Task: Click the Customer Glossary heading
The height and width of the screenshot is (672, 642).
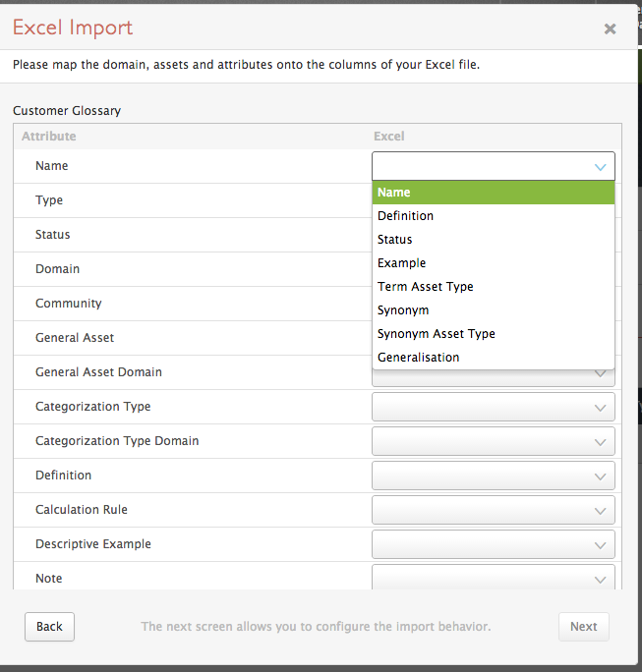Action: pyautogui.click(x=67, y=111)
